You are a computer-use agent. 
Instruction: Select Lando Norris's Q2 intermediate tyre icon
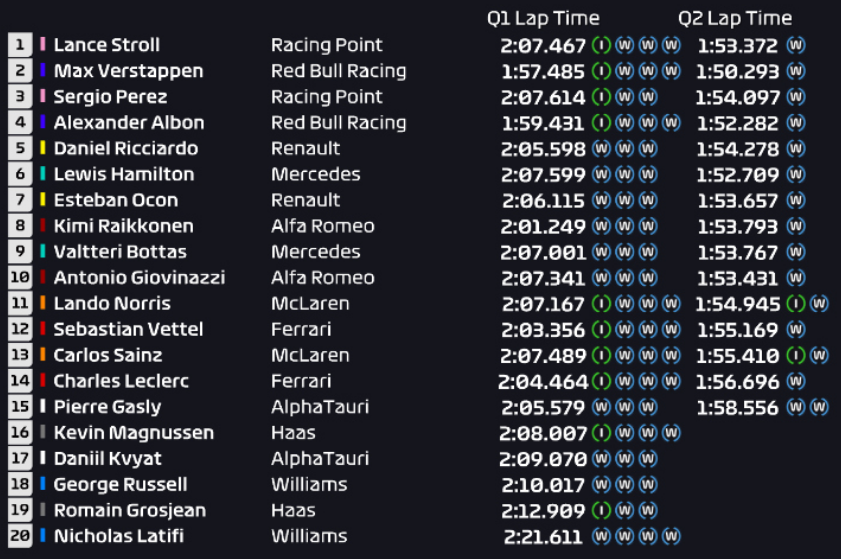click(x=796, y=303)
